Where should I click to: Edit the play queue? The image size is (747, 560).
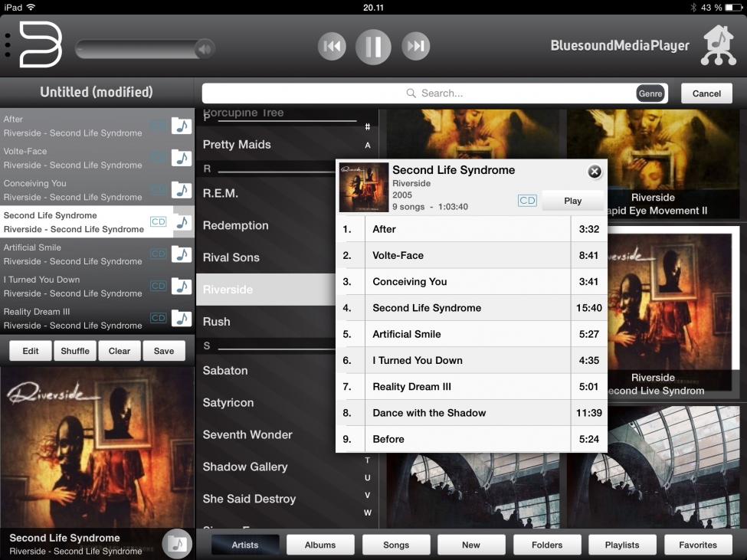tap(31, 351)
